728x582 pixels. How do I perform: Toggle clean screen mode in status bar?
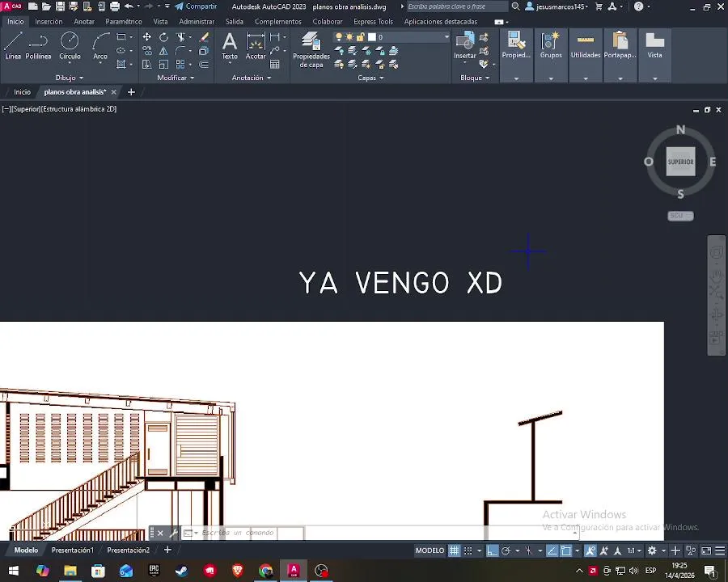(x=706, y=550)
